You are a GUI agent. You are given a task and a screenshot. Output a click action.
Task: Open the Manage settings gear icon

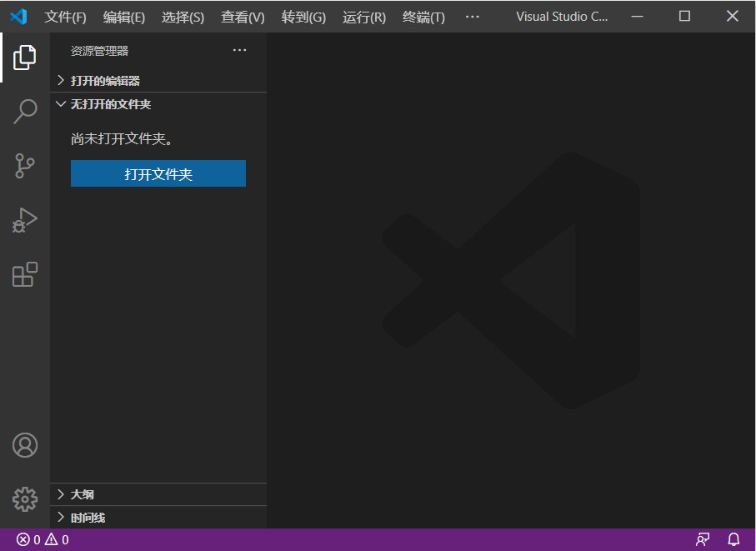tap(24, 498)
